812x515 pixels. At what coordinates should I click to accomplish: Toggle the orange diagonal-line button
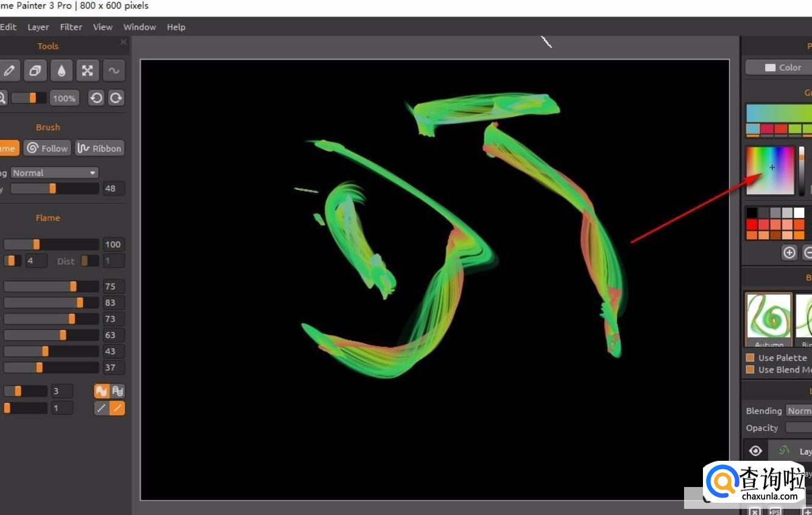pos(118,408)
